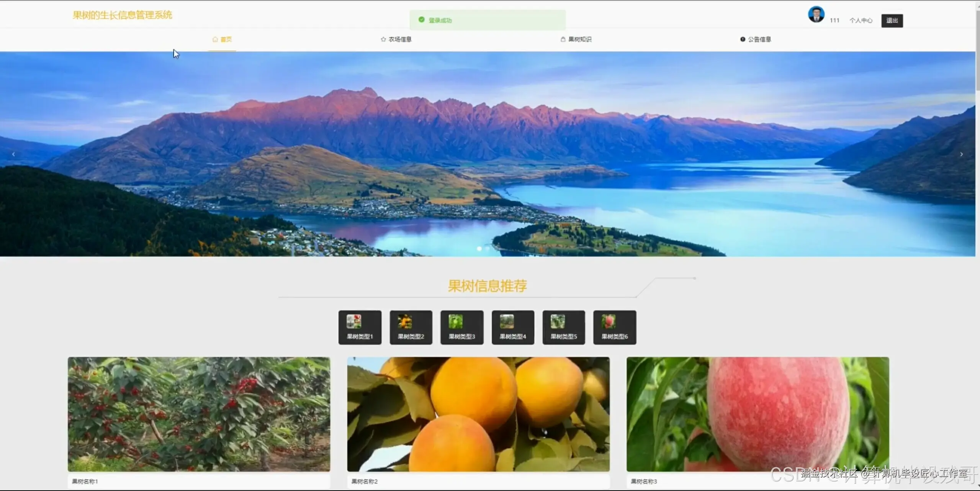
Task: Open the cherry tree 果树名称1 thumbnail
Action: tap(199, 414)
